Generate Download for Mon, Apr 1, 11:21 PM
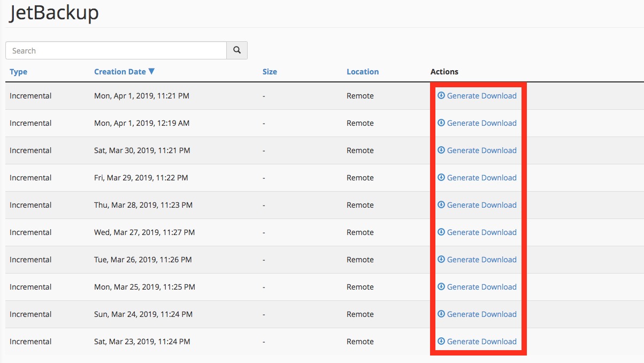Viewport: 644px width, 363px height. coord(482,96)
